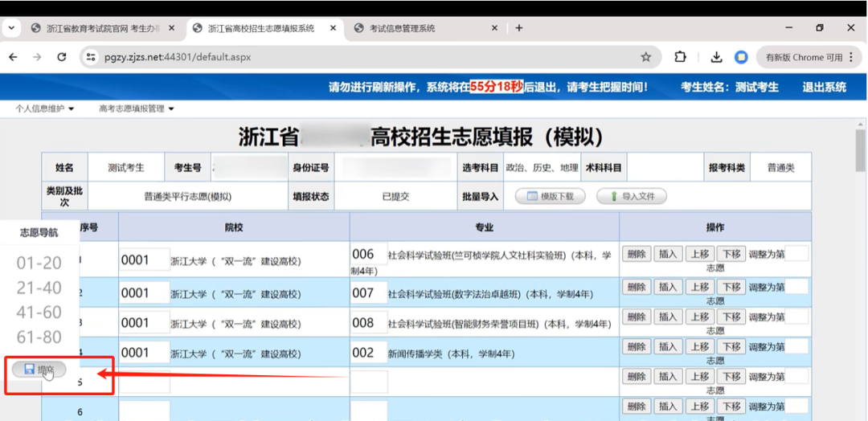Click the major code field showing 006
Screen dimensions: 868x421
click(369, 255)
